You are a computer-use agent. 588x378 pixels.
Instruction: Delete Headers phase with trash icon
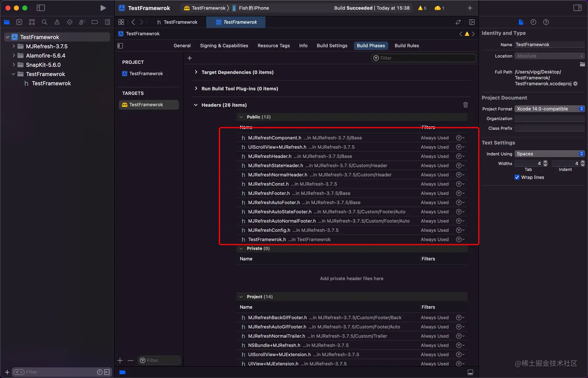(465, 105)
